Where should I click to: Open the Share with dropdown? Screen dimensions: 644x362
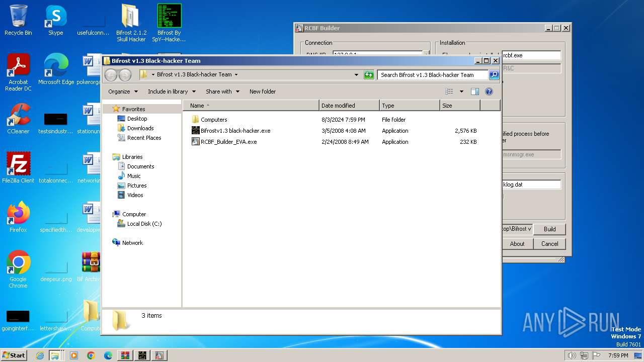click(x=222, y=92)
